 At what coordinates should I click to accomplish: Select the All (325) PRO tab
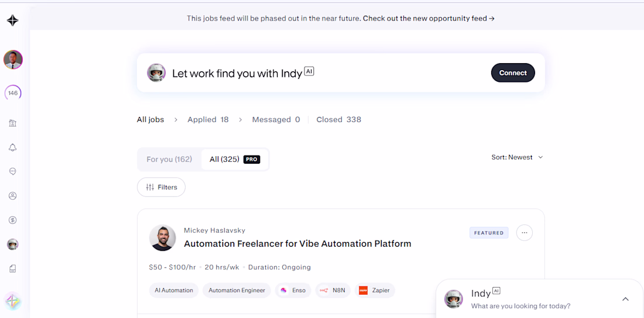pyautogui.click(x=234, y=159)
